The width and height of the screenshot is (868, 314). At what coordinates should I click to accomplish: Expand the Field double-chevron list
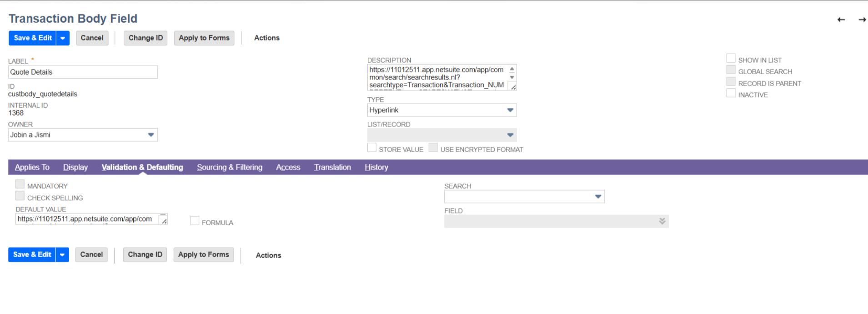point(662,221)
